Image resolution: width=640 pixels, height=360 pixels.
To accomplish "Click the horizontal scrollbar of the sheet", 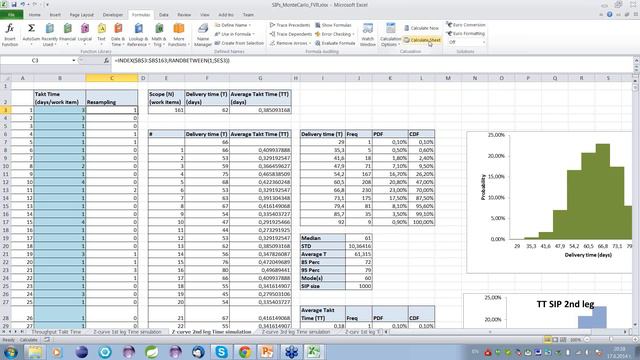I will [x=506, y=332].
